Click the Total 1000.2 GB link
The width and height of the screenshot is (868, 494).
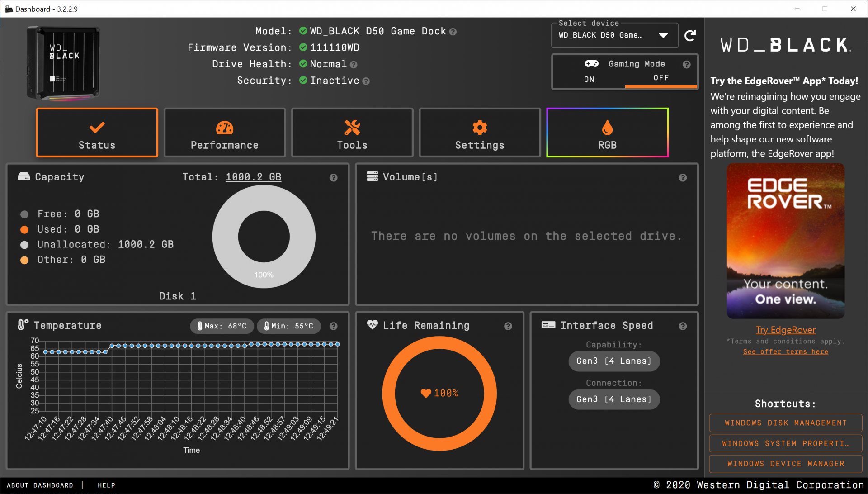coord(254,177)
